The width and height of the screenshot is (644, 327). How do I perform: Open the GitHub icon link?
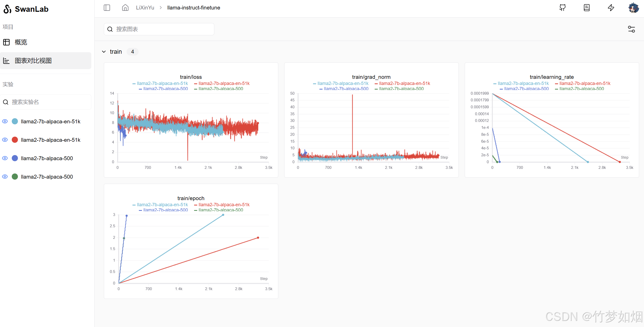point(562,8)
